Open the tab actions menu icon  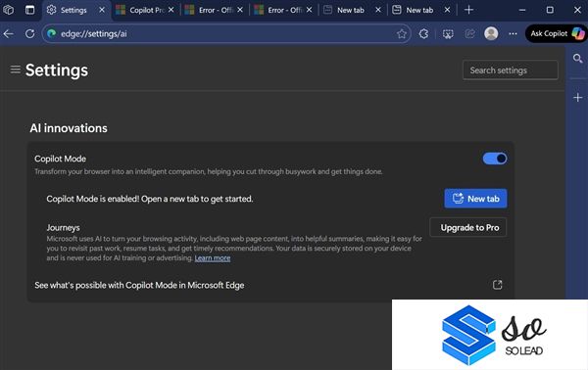tap(29, 10)
